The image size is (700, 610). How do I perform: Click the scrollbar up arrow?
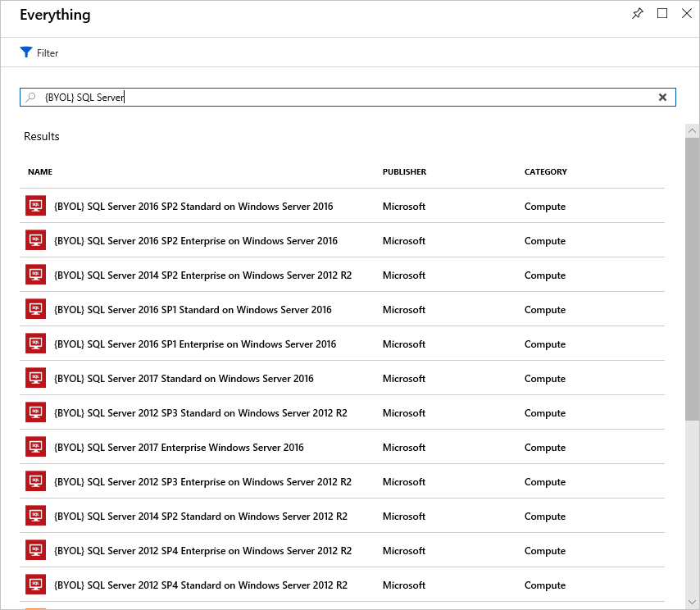pos(693,131)
